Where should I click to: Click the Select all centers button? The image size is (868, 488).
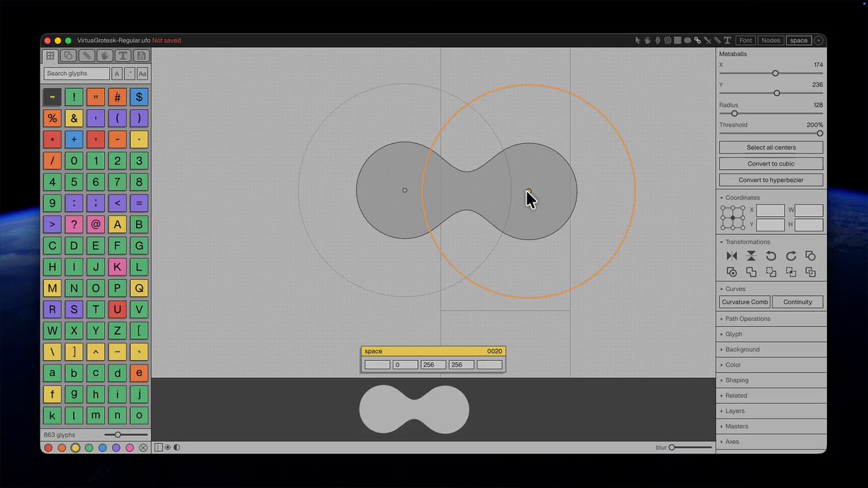tap(771, 147)
